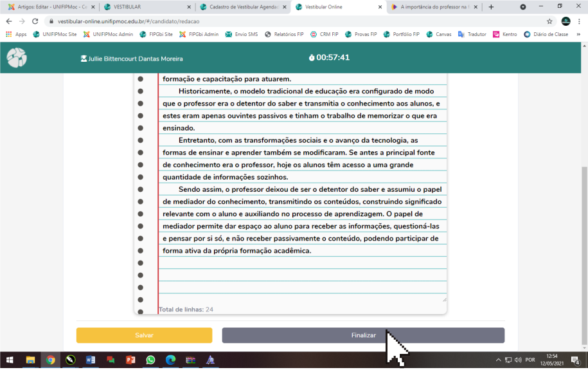Click the Finalizar button
The width and height of the screenshot is (588, 370).
(x=363, y=335)
